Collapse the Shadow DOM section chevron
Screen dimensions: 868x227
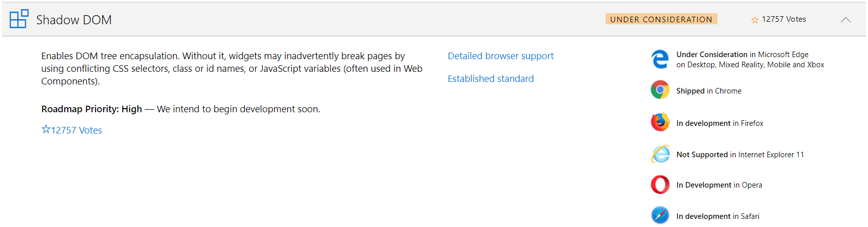pyautogui.click(x=845, y=20)
